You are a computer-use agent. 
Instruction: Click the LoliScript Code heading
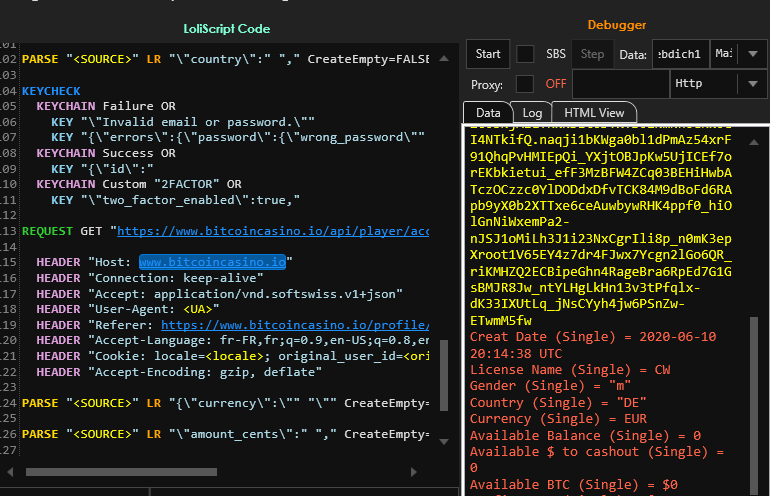[x=226, y=29]
